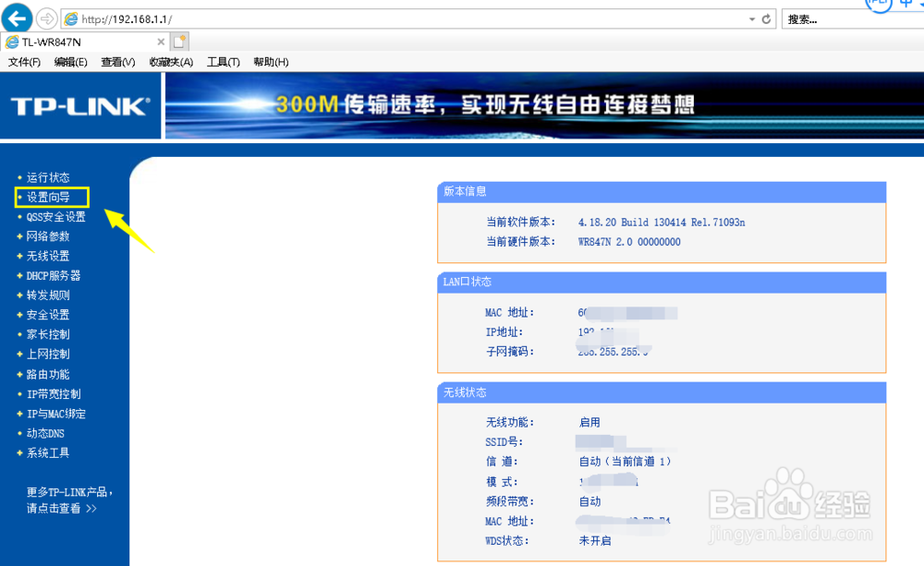Open the 帮助(H) menu
Image resolution: width=924 pixels, height=566 pixels.
[x=271, y=62]
